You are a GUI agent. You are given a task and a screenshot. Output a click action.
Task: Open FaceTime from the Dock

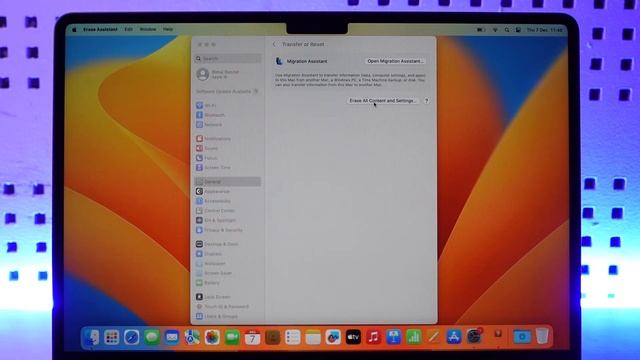(232, 338)
